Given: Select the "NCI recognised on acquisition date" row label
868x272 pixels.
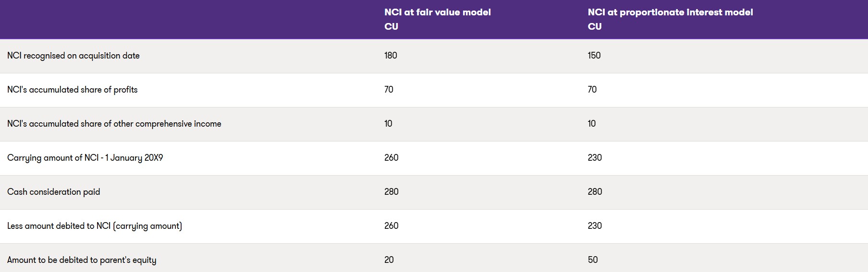Looking at the screenshot, I should click(73, 56).
